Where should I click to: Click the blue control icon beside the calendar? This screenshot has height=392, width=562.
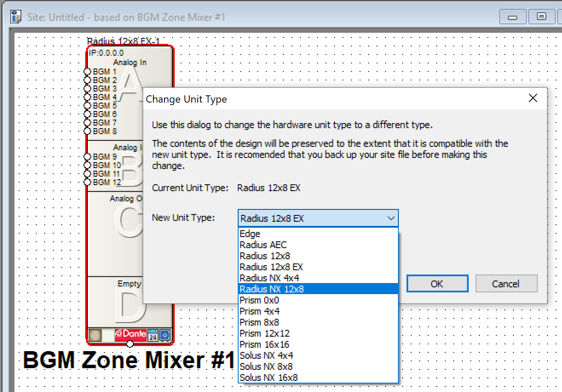point(165,335)
